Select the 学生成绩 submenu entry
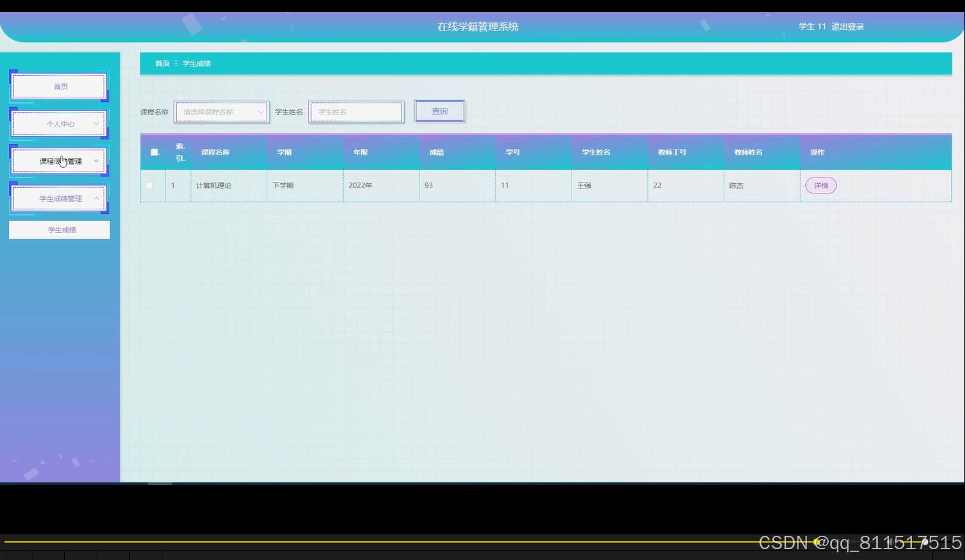The height and width of the screenshot is (560, 965). point(59,230)
